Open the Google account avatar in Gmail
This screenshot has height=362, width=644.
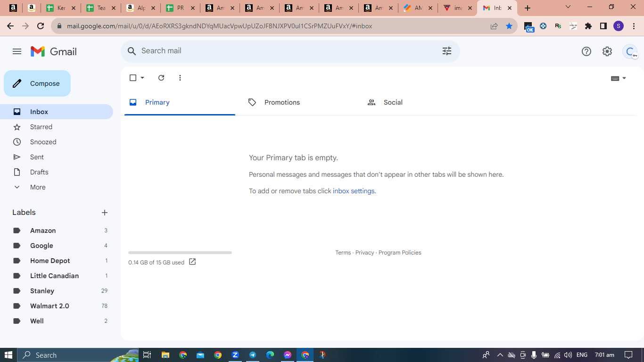click(630, 51)
